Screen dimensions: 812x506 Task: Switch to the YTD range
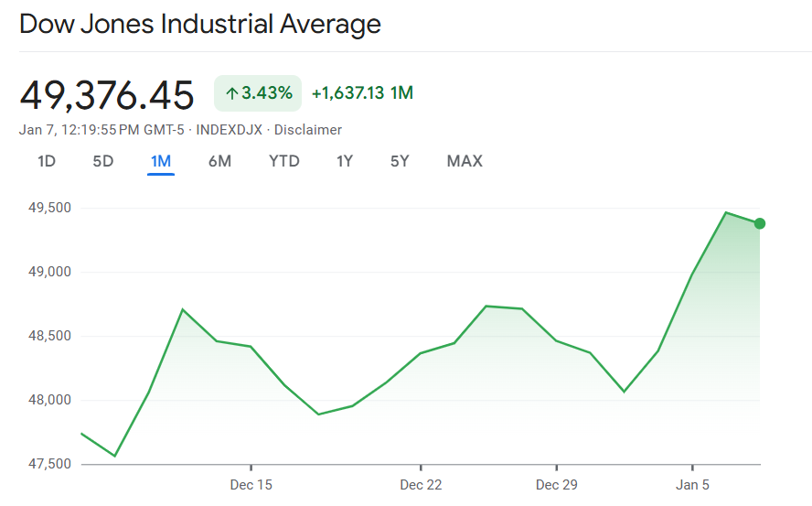[x=284, y=162]
